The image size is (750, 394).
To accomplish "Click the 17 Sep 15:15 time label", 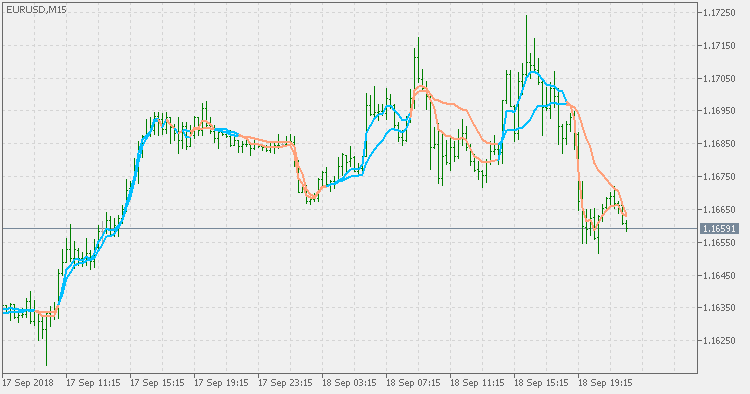I will click(157, 383).
